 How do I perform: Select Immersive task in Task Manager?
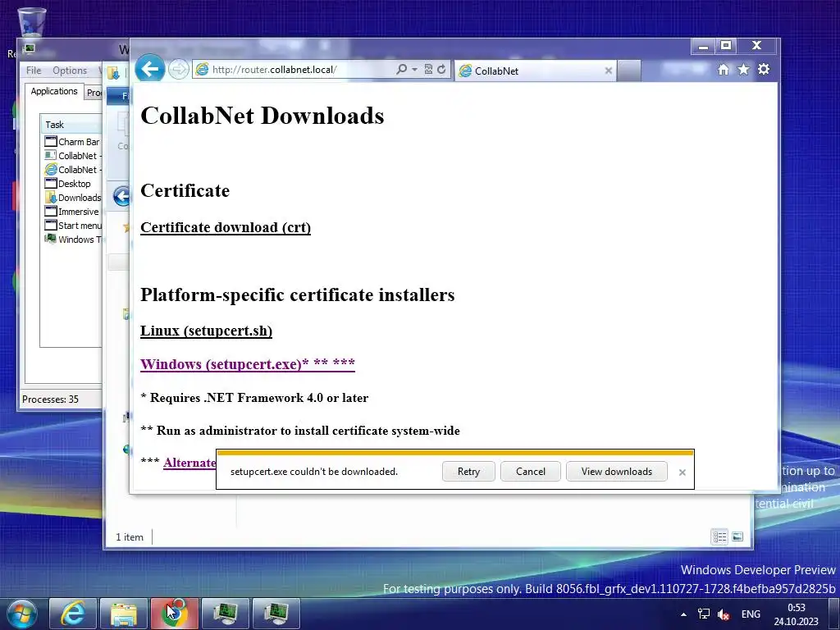click(73, 211)
